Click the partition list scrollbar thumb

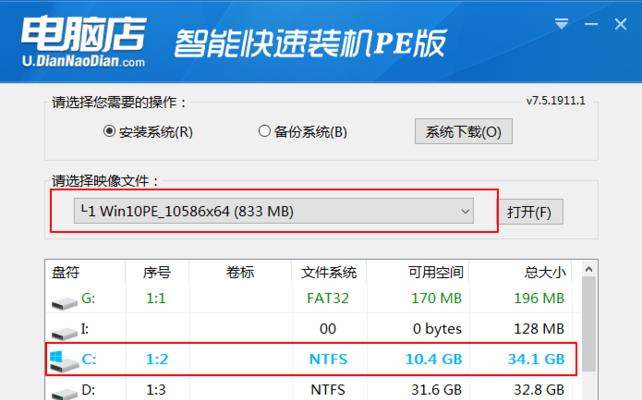coord(589,324)
